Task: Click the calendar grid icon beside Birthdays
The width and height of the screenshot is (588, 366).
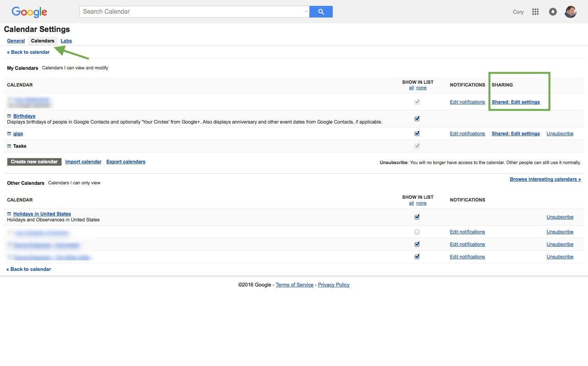Action: coord(9,116)
